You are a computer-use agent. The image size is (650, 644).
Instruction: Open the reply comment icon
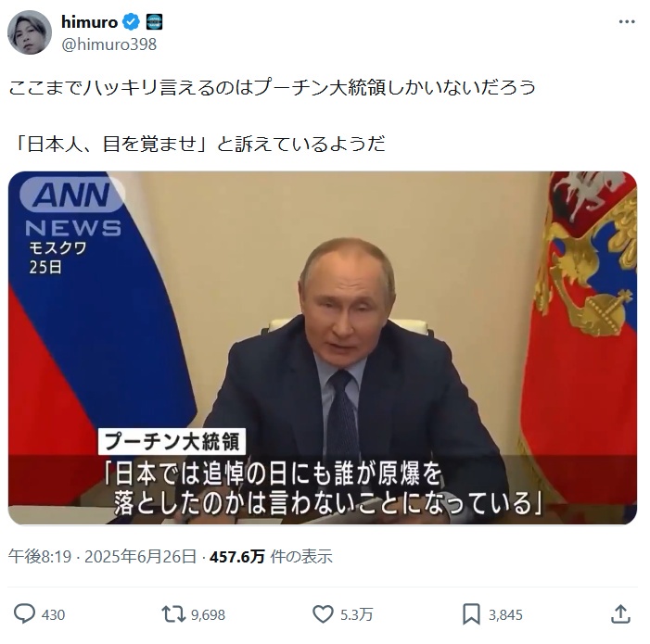coord(24,613)
